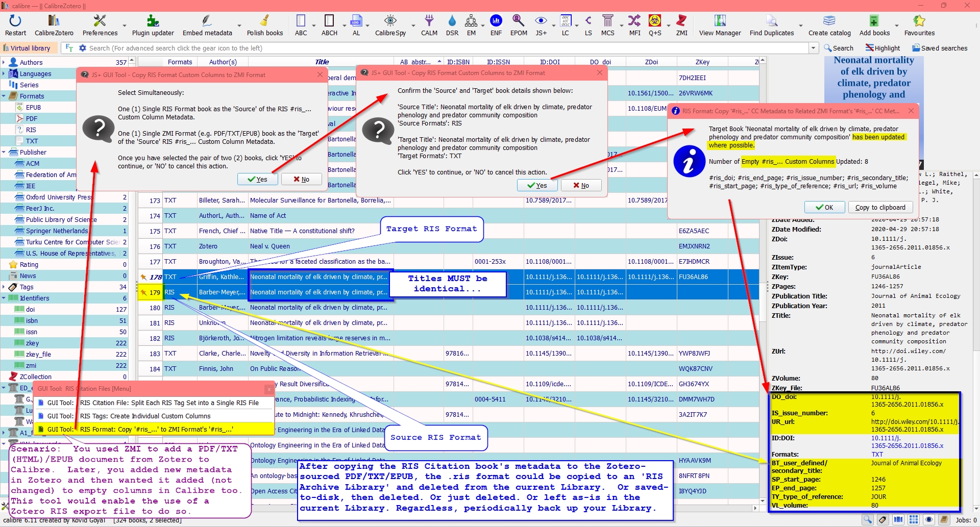Image resolution: width=980 pixels, height=527 pixels.
Task: Toggle the Search bar layout button
Action: click(868, 520)
